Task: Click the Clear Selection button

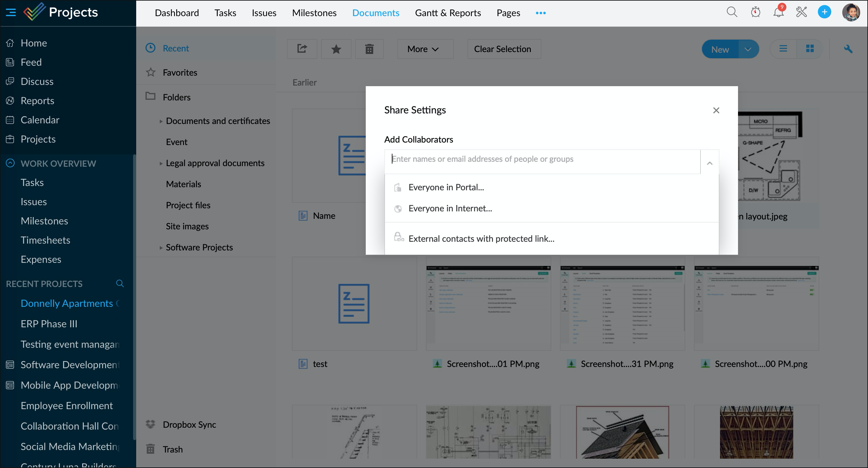Action: click(504, 49)
